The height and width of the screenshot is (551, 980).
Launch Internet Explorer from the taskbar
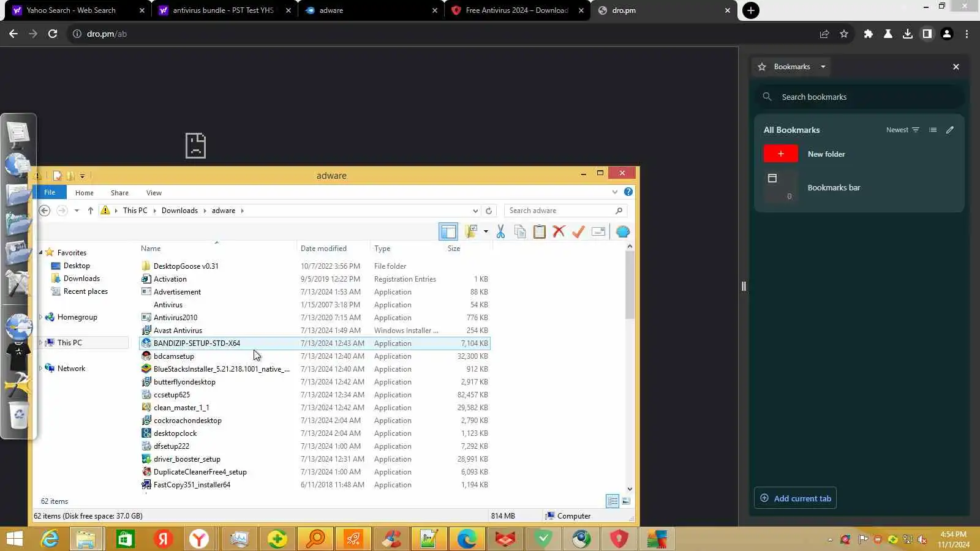tap(50, 539)
